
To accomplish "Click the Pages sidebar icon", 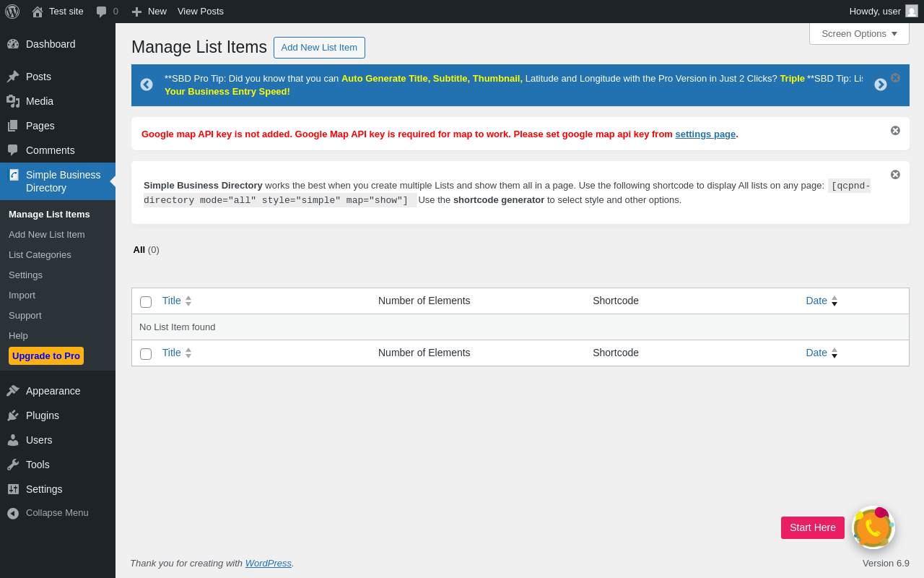I will [13, 126].
